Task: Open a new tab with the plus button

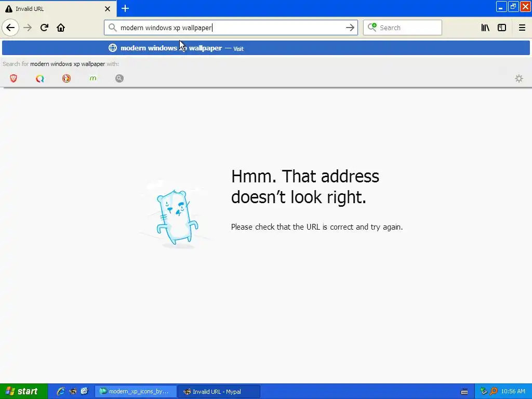Action: 125,8
